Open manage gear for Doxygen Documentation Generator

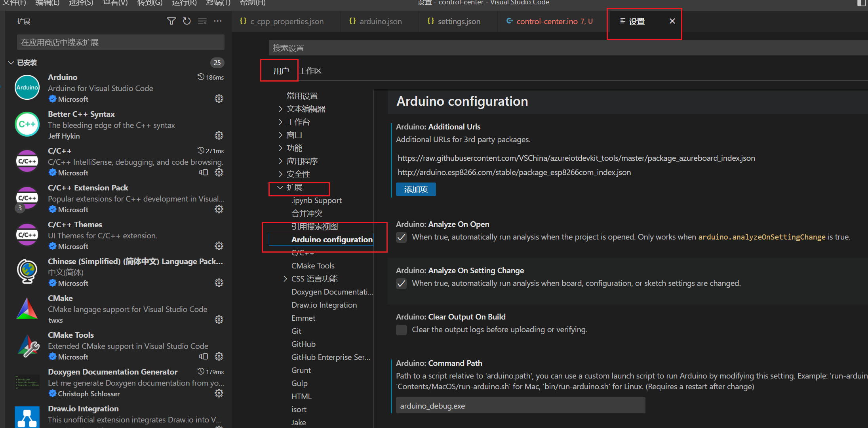click(x=219, y=393)
